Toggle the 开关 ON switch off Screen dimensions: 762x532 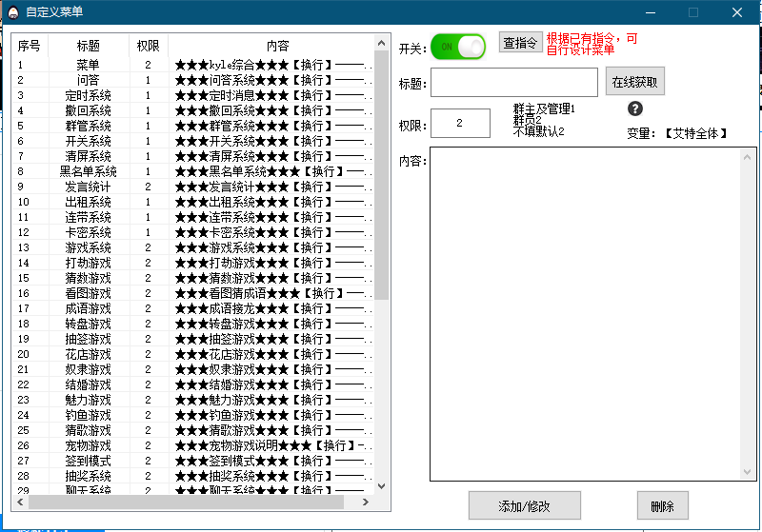[458, 47]
